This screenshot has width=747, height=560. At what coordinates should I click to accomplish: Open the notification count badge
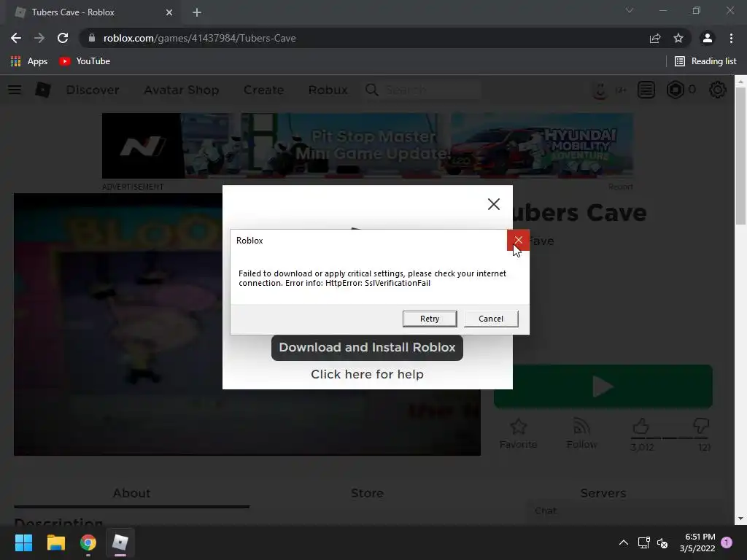point(727,542)
